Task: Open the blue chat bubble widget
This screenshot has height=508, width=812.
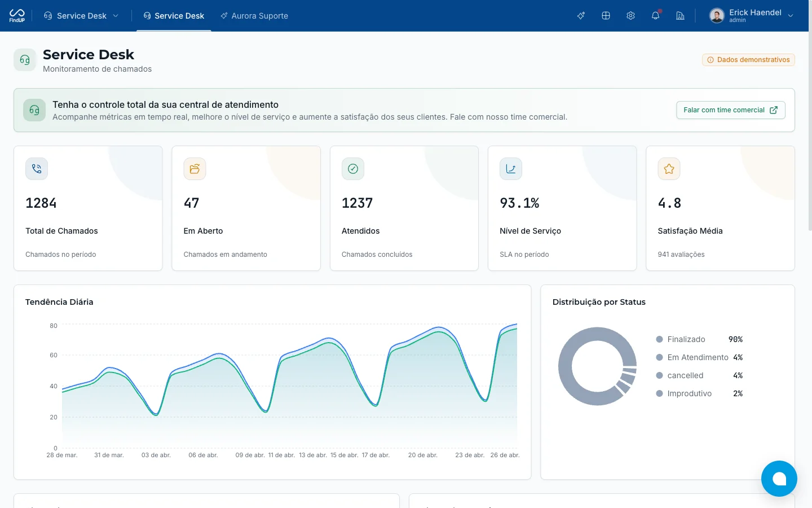Action: coord(779,479)
